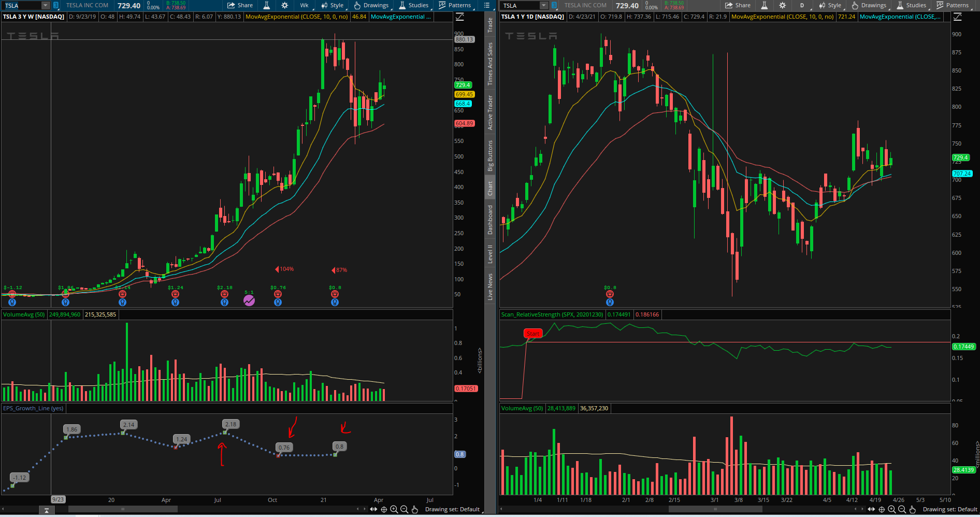Click Share button on the right chart
Screen dimensions: 980x517
click(x=738, y=5)
